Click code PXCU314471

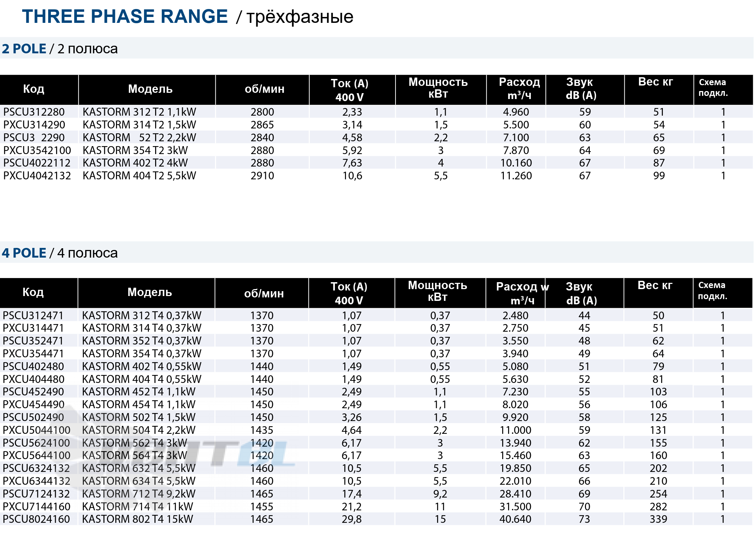pos(33,328)
